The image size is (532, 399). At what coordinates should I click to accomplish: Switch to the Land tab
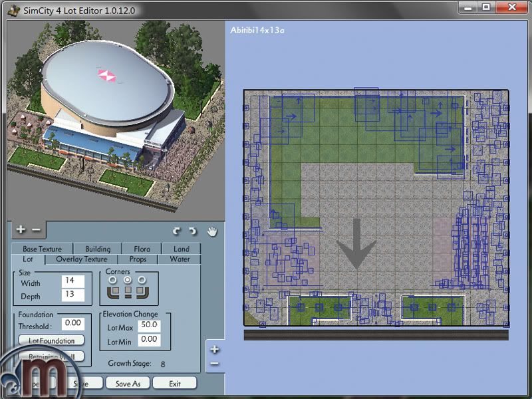pos(181,249)
